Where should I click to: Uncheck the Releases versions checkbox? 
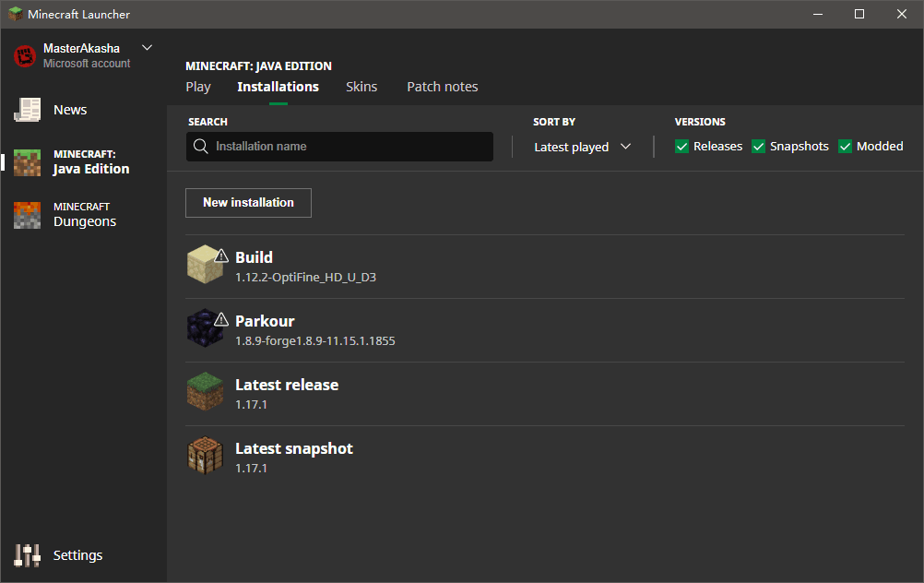click(x=682, y=147)
